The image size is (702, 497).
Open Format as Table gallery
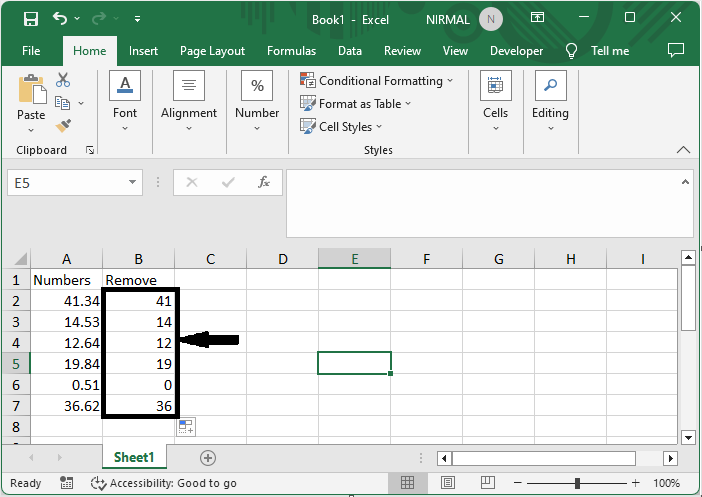tap(355, 103)
